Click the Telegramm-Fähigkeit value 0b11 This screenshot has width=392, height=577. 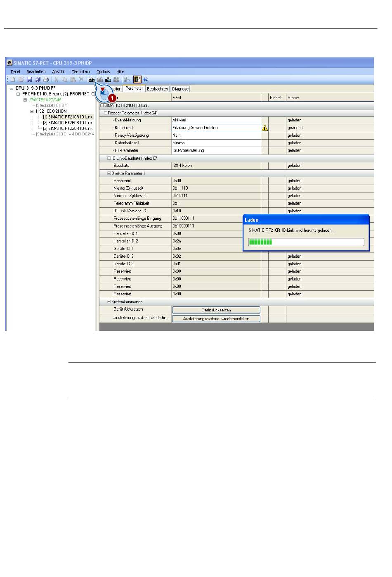tap(216, 204)
